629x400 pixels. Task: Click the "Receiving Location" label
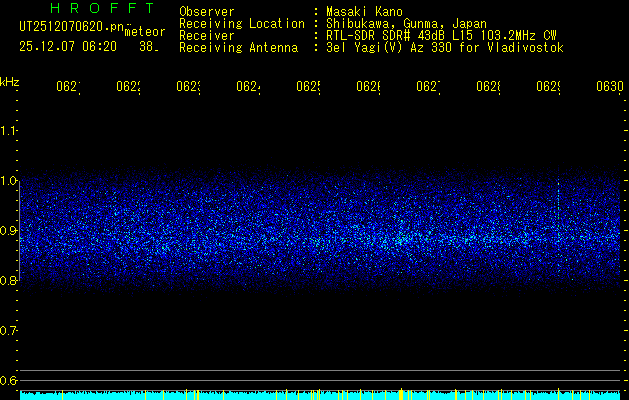242,24
